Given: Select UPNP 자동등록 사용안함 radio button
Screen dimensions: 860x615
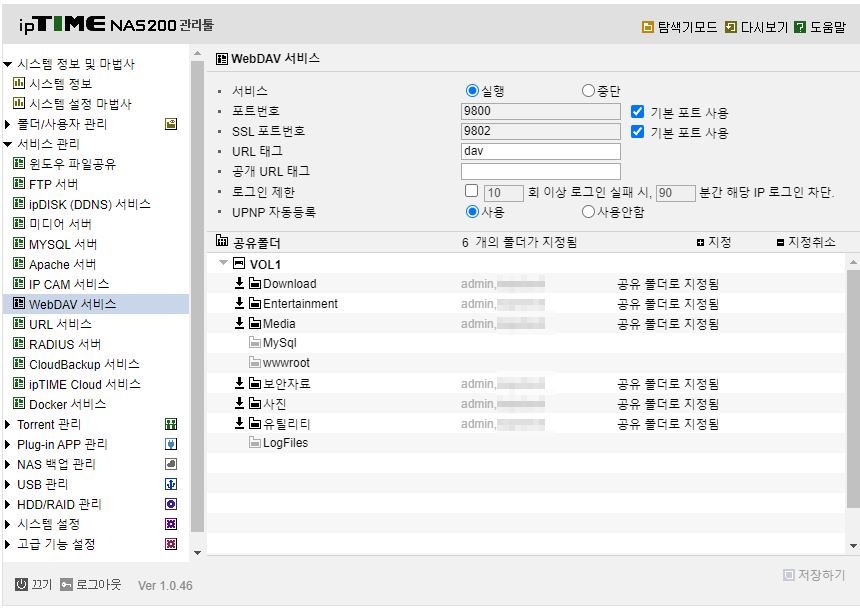Looking at the screenshot, I should [588, 212].
